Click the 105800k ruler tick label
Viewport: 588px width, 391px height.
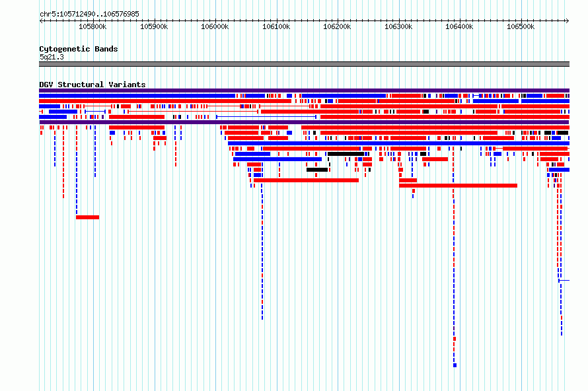pyautogui.click(x=92, y=26)
